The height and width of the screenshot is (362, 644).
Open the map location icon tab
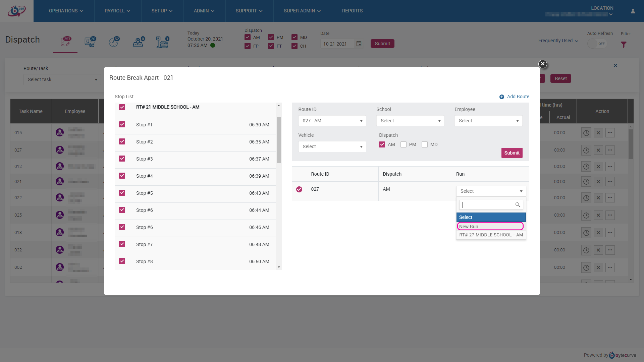(138, 42)
